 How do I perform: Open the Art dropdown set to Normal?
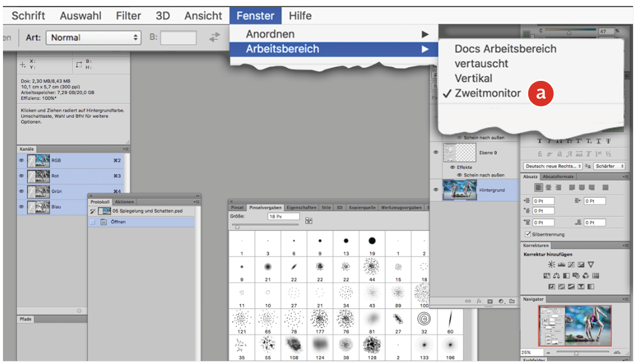[x=93, y=37]
